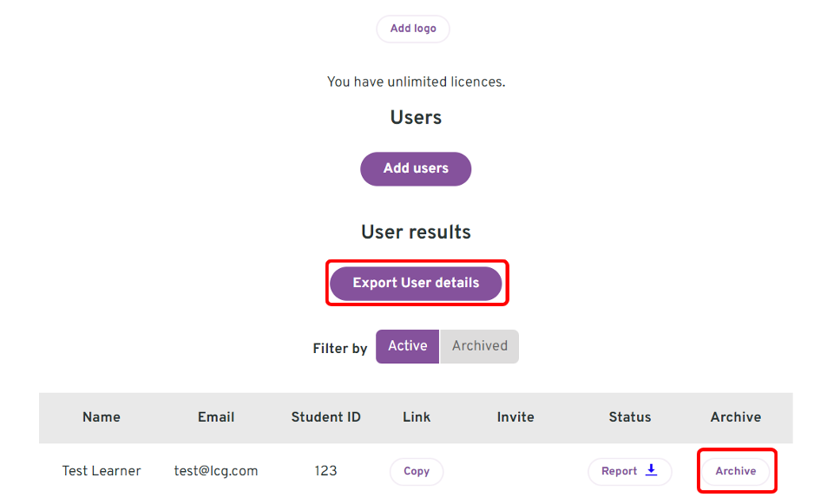Click the Add logo button
The image size is (827, 504).
413,29
